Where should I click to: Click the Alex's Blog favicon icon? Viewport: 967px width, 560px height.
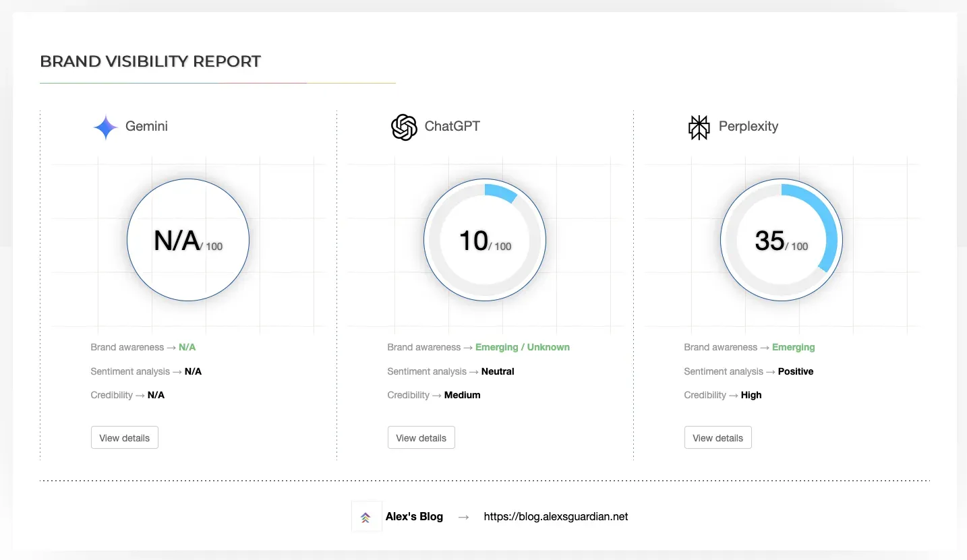366,518
